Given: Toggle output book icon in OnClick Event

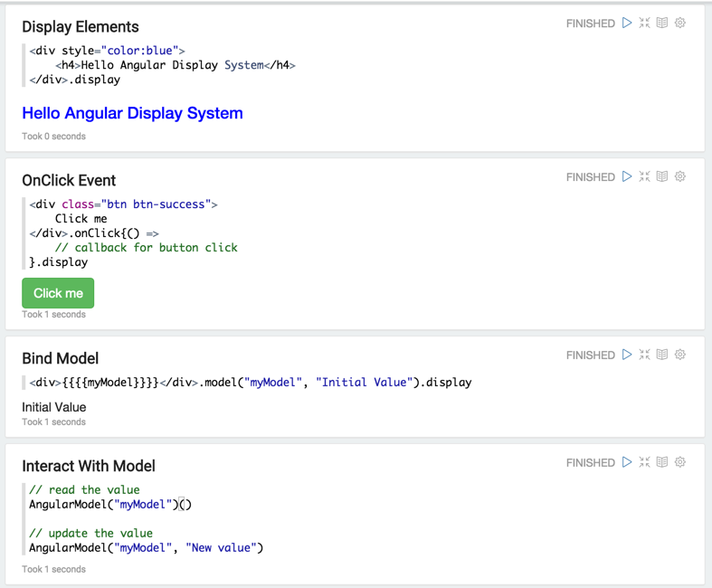Looking at the screenshot, I should 662,176.
